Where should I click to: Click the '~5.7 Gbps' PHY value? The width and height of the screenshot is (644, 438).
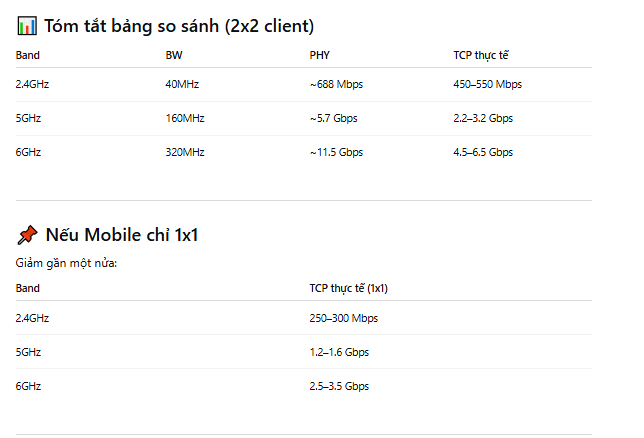333,118
